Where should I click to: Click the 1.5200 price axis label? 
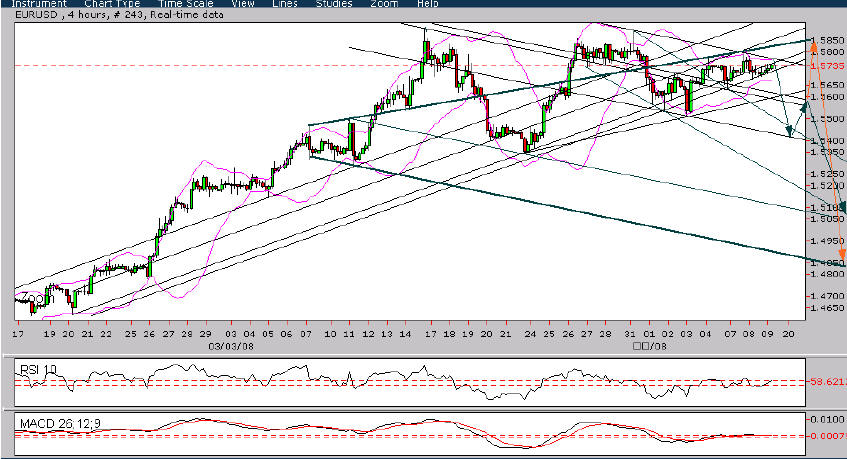(827, 185)
